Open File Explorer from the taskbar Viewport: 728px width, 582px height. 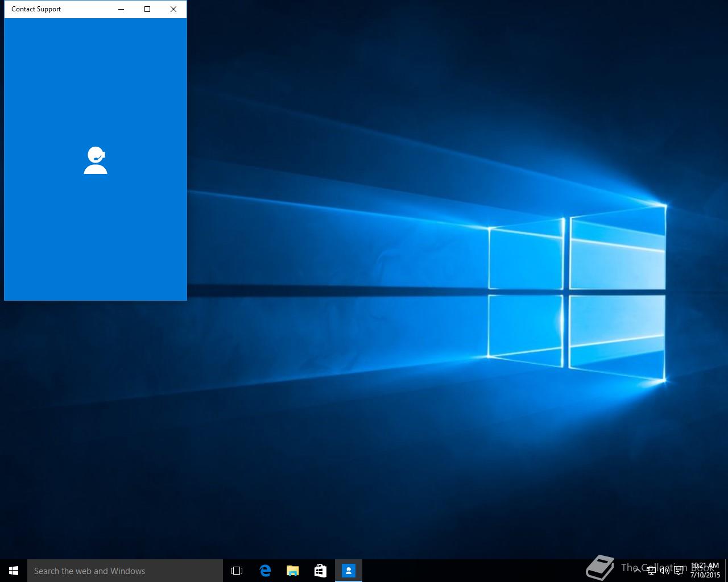click(x=292, y=571)
